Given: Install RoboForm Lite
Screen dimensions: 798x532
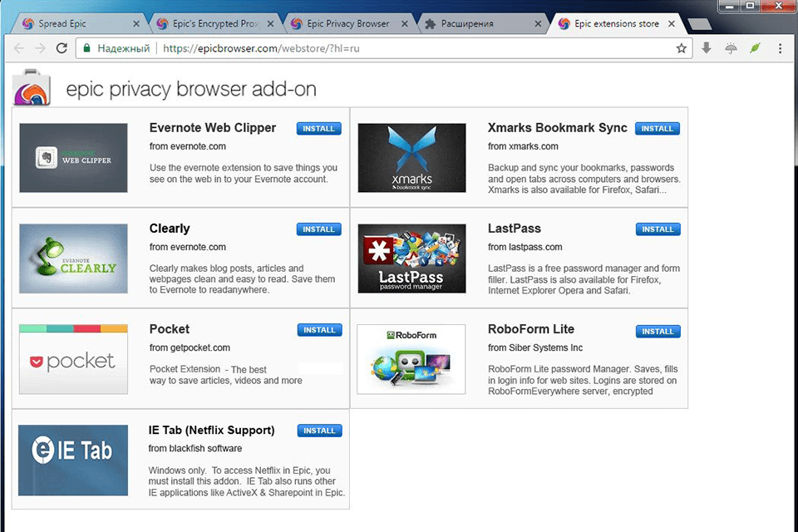Looking at the screenshot, I should [x=658, y=332].
